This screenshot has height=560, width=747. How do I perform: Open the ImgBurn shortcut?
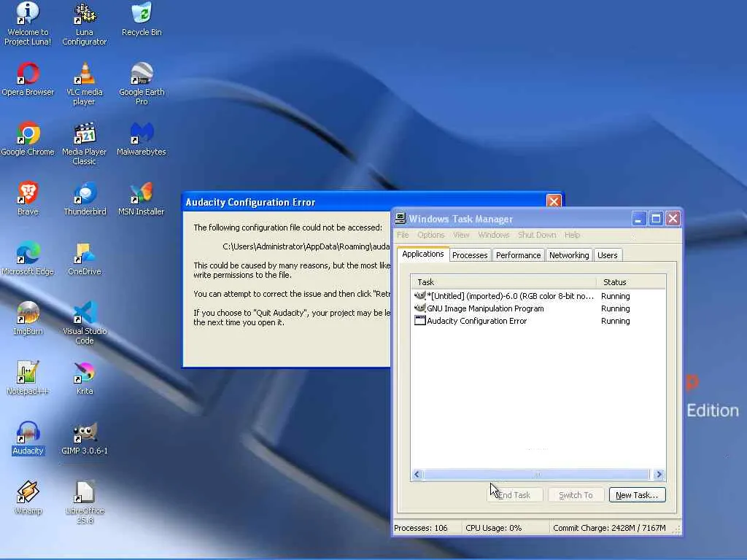pyautogui.click(x=28, y=318)
